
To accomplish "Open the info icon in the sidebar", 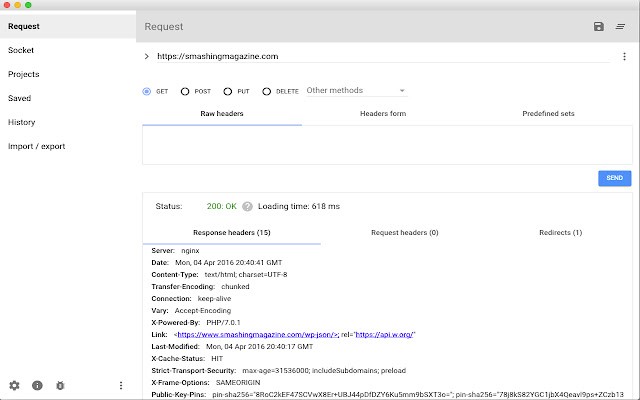I will [37, 385].
